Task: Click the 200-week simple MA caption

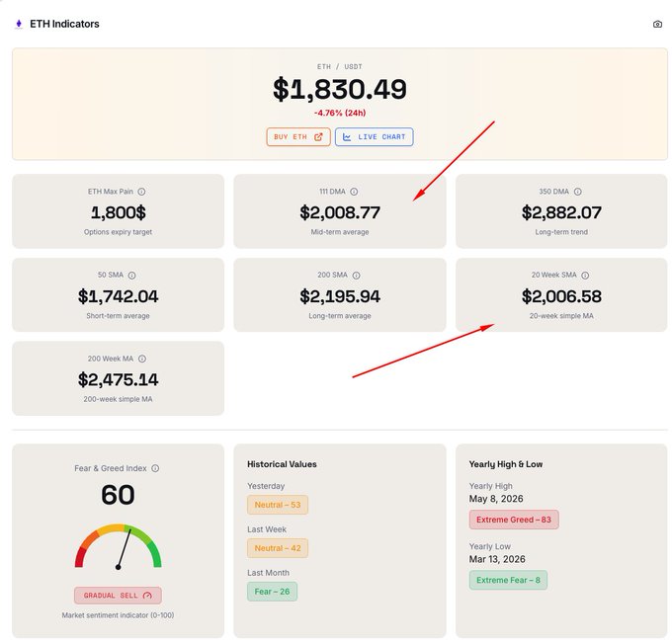Action: 119,399
